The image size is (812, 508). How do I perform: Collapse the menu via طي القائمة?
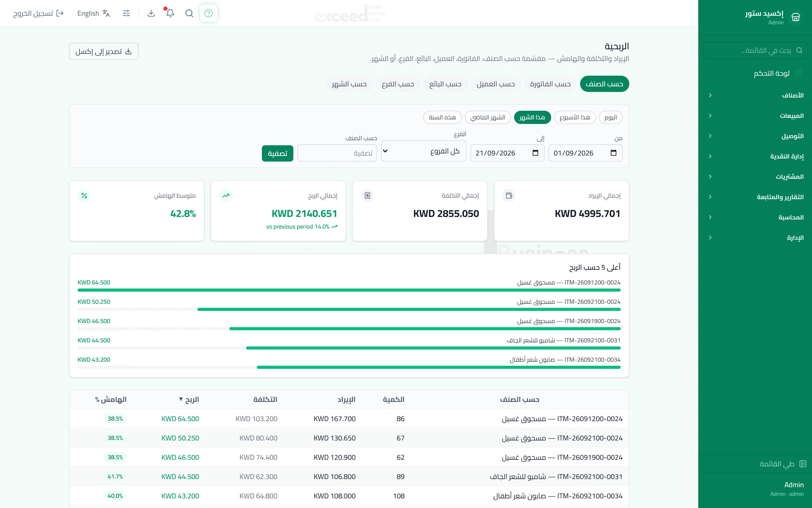tap(783, 464)
